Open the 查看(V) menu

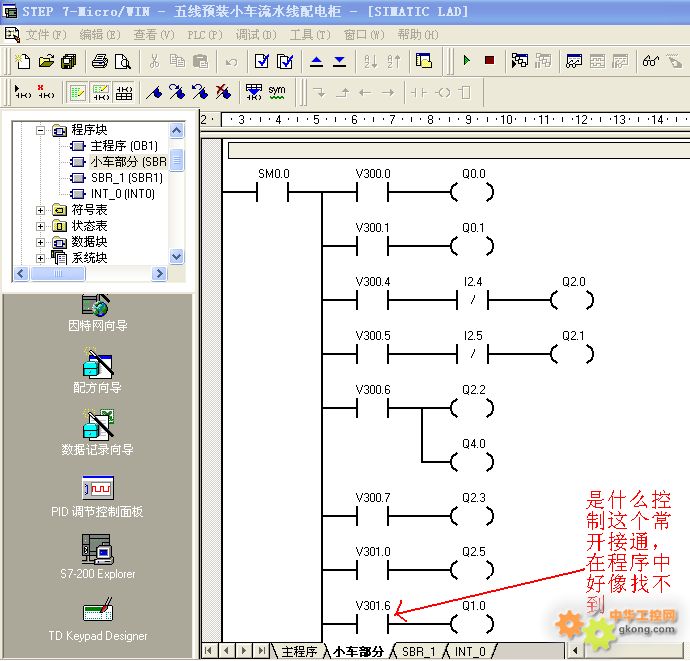point(154,35)
